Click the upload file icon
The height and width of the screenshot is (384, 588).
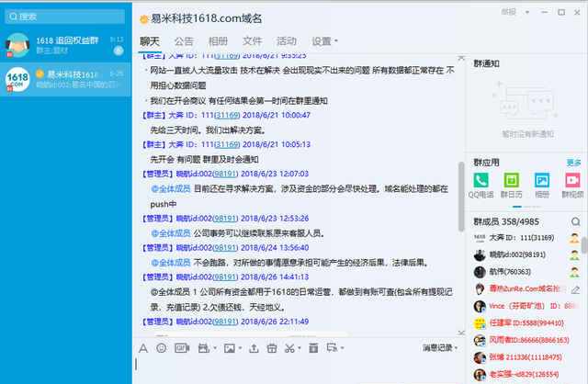[x=253, y=348]
